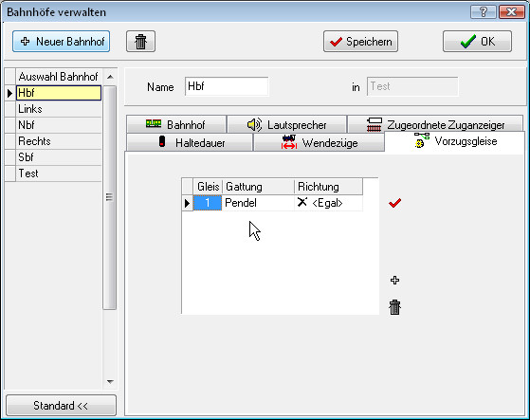Collapse the view with the Standard << button
This screenshot has width=530, height=420.
pos(61,405)
